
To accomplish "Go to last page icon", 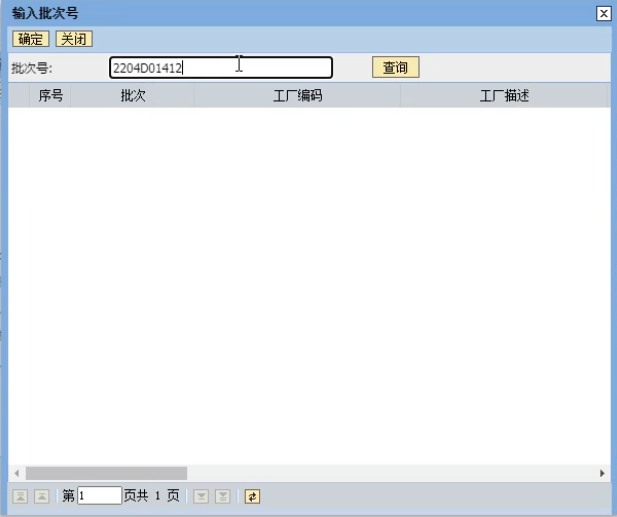I will coord(223,496).
